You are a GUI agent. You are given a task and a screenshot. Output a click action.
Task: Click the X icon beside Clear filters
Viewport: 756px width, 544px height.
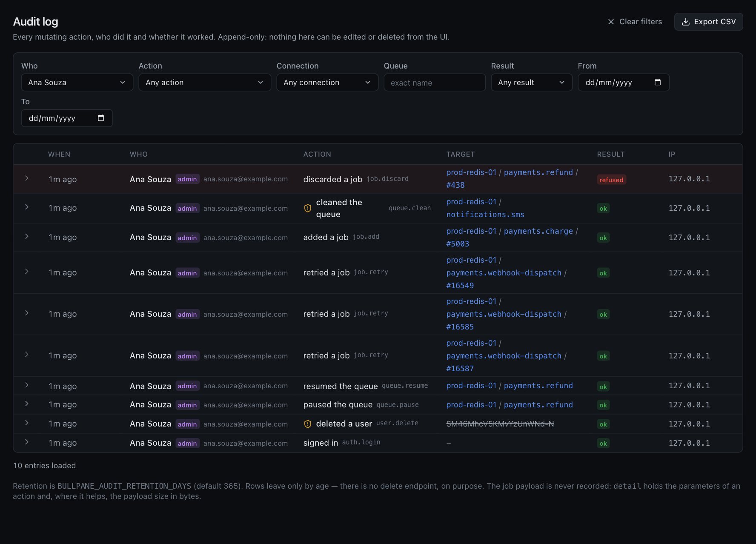[611, 22]
